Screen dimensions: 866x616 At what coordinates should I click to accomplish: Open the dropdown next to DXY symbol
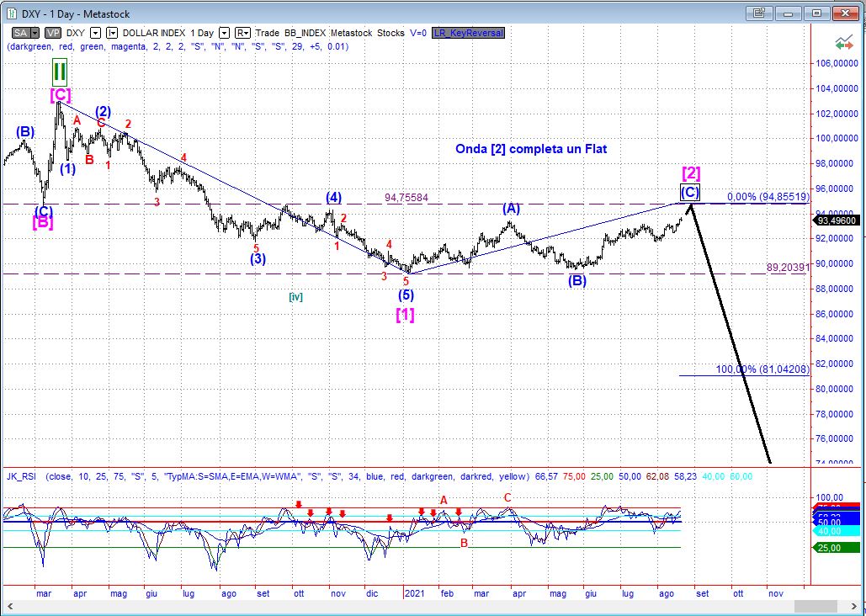coord(95,32)
